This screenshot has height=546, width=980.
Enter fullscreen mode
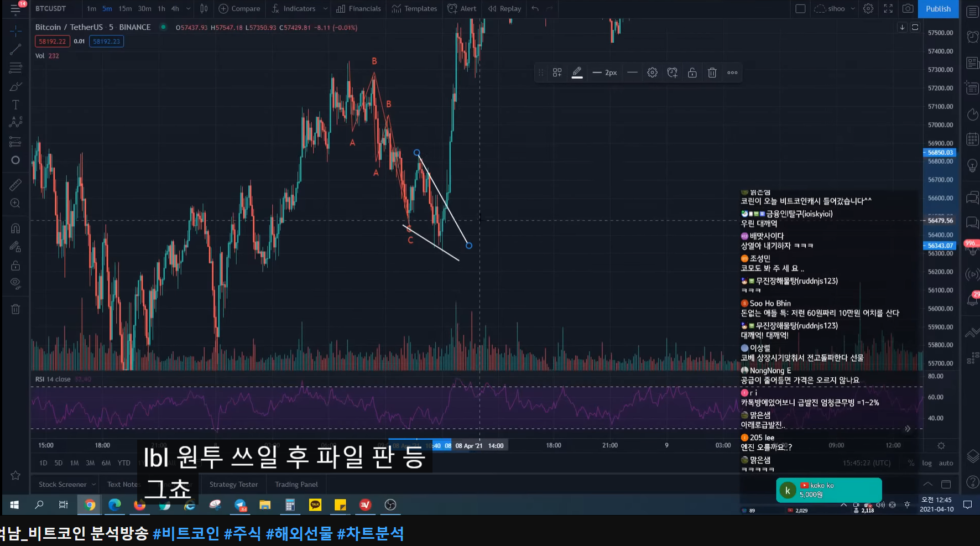click(888, 8)
